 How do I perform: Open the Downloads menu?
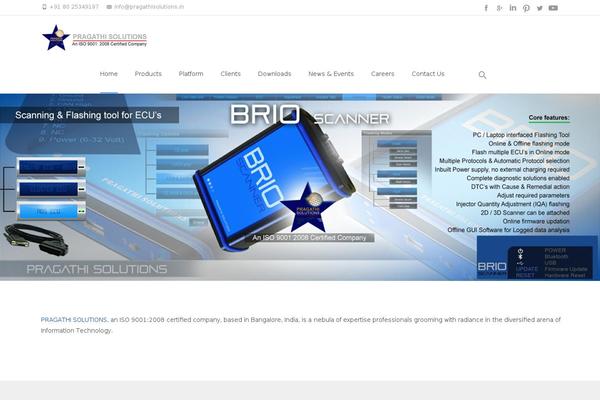pyautogui.click(x=274, y=74)
